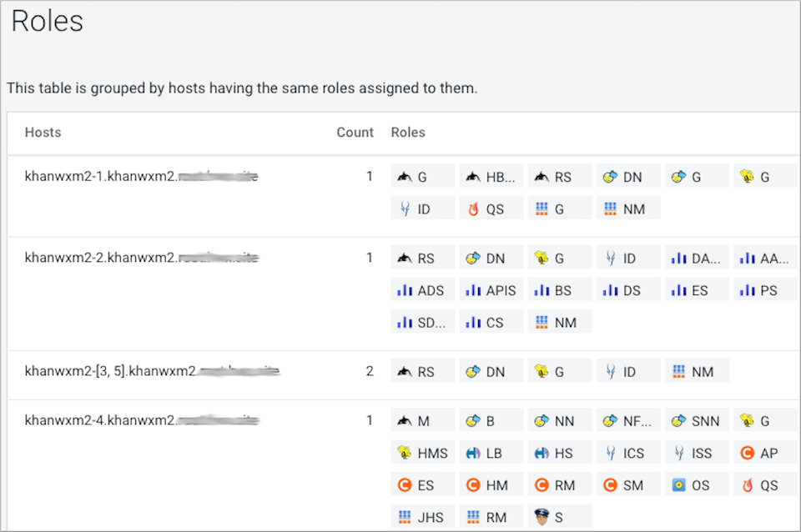Select the ICS role badge

click(628, 454)
